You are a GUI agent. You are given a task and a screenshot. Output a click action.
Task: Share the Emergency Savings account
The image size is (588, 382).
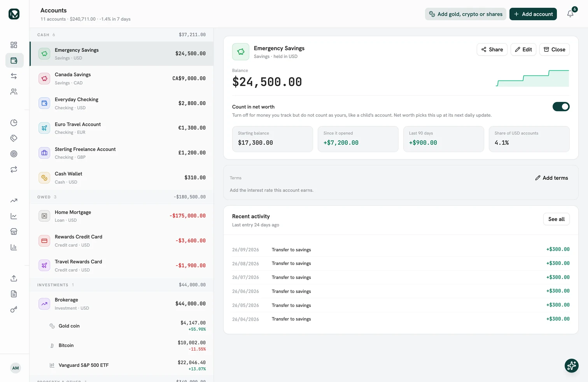click(492, 49)
